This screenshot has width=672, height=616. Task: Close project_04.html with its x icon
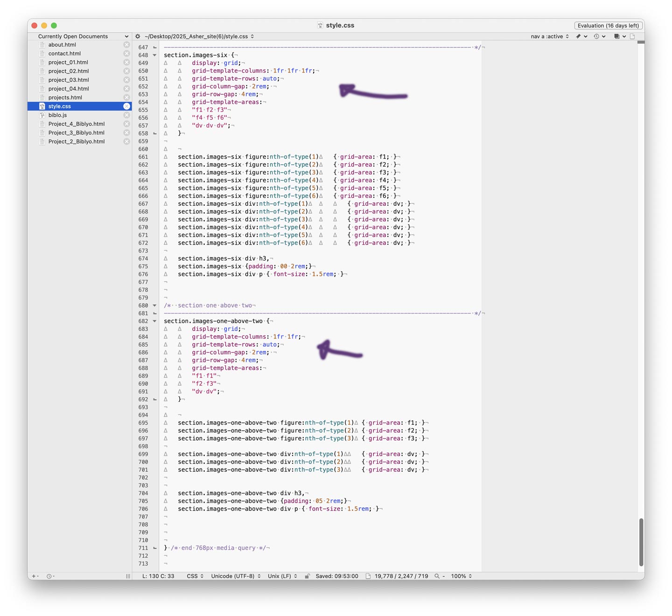(x=126, y=89)
